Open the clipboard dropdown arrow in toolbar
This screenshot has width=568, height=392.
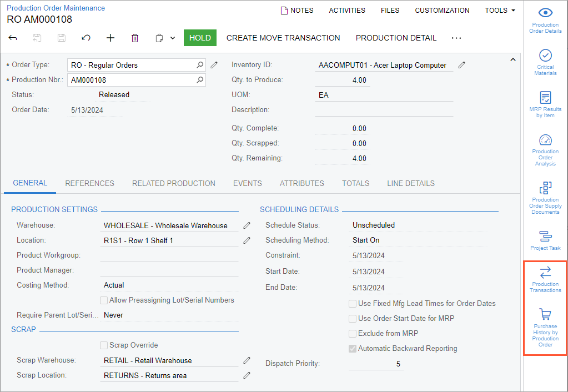tap(173, 38)
